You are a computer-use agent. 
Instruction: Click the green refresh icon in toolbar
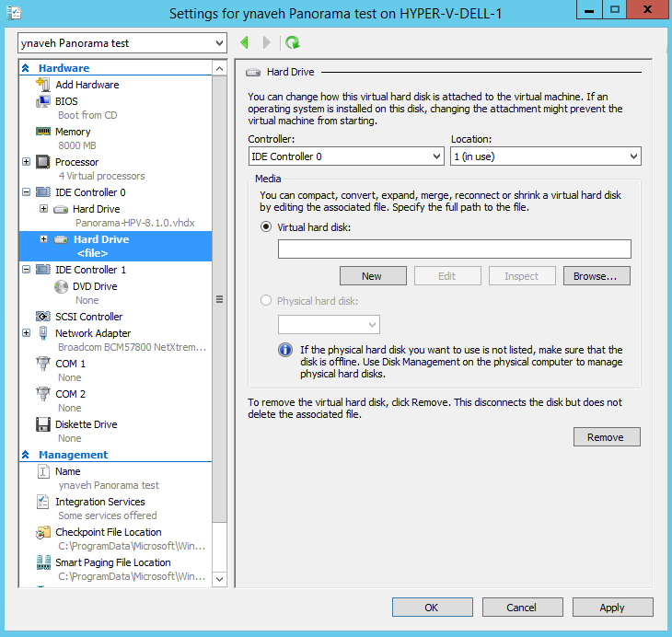pos(293,42)
